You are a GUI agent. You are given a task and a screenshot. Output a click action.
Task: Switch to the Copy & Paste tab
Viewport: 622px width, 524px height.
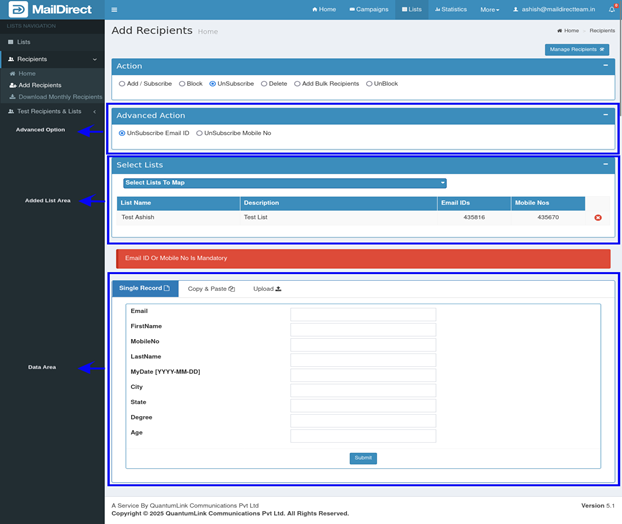pos(211,288)
